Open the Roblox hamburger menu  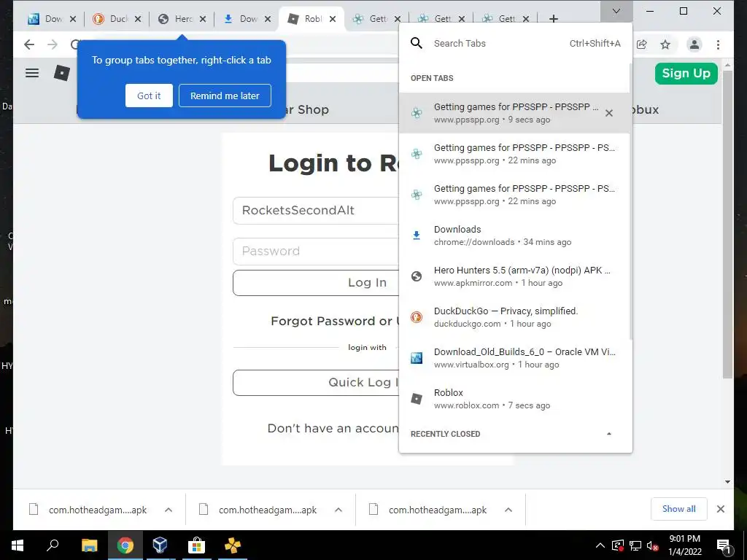click(x=32, y=73)
